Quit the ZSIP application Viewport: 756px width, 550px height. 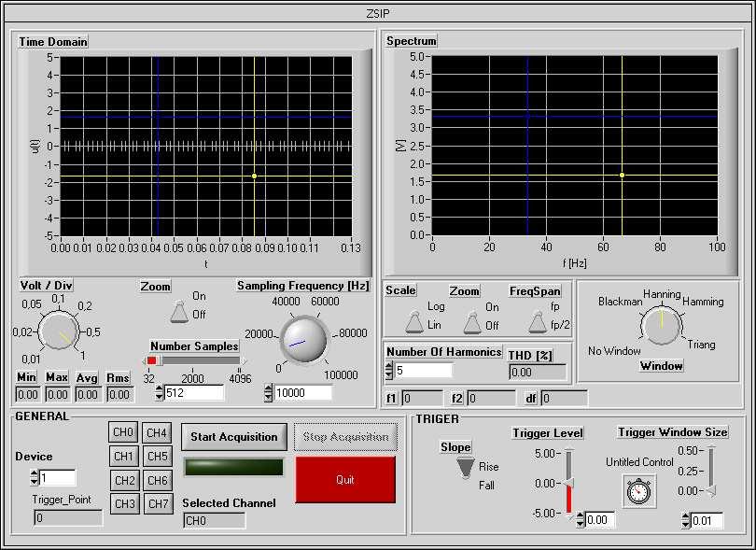coord(345,480)
